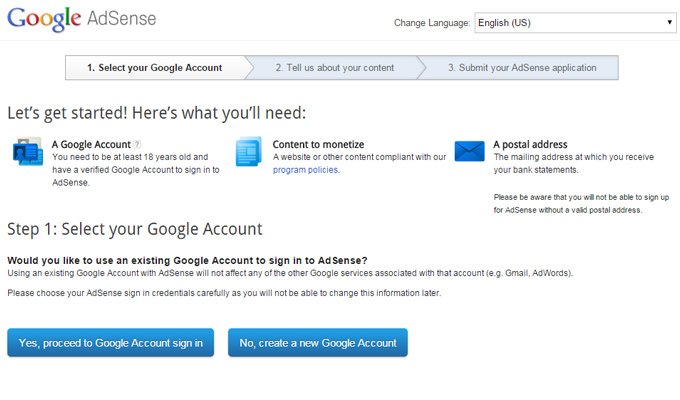Screen dimensions: 680x400
Task: Click Yes, proceed to Google Account sign in
Action: click(111, 343)
